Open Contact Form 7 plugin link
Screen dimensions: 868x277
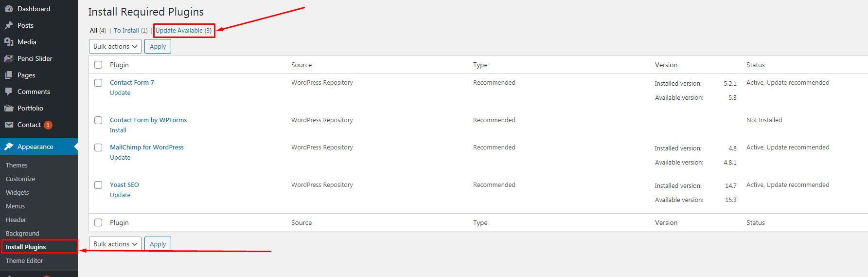coord(132,82)
